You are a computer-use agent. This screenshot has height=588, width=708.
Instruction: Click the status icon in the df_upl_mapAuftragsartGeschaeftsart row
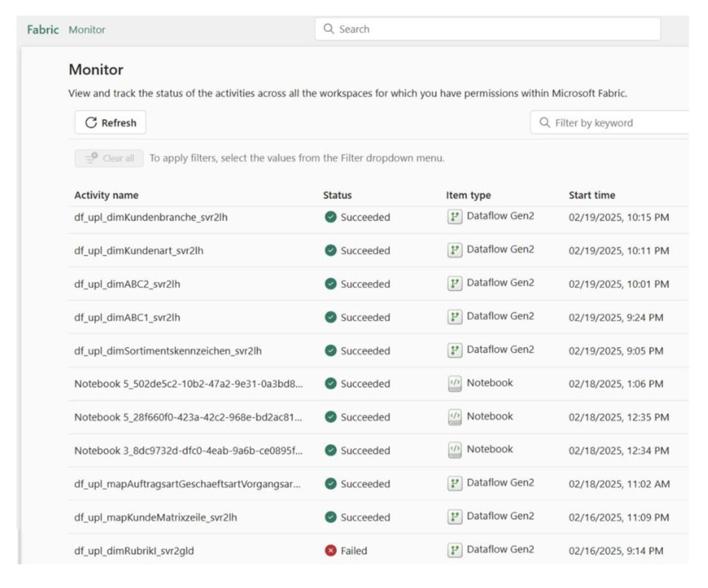coord(330,483)
